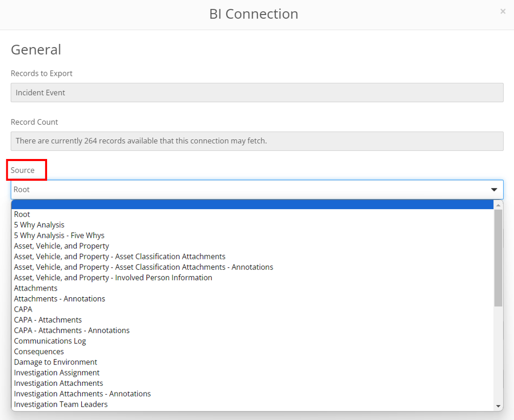Pick Investigation Team Leaders entry
Viewport: 514px width, 420px height.
click(60, 404)
